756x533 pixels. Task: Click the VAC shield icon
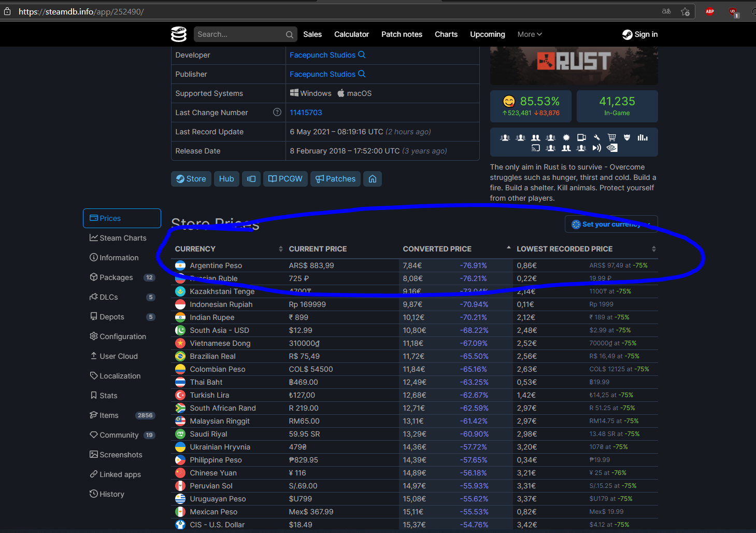coord(627,137)
